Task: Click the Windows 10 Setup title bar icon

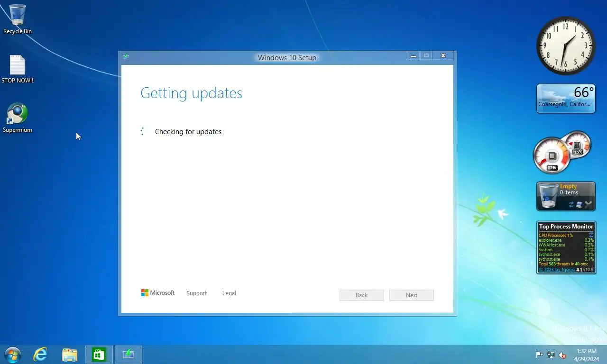Action: (126, 57)
